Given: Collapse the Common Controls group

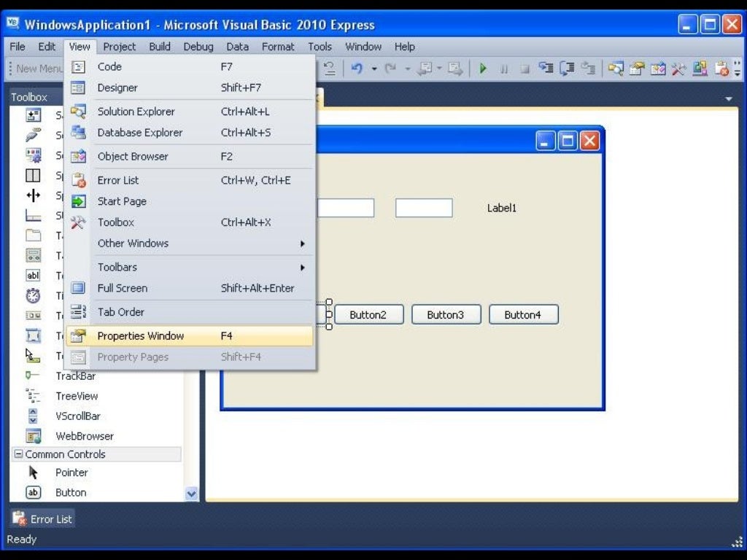Looking at the screenshot, I should click(18, 454).
